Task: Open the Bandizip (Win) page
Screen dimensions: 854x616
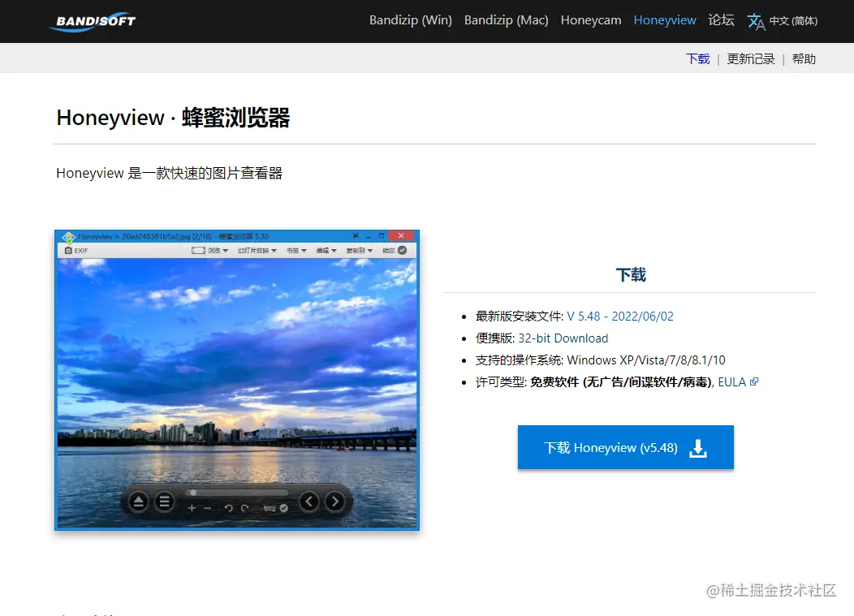Action: (x=411, y=20)
